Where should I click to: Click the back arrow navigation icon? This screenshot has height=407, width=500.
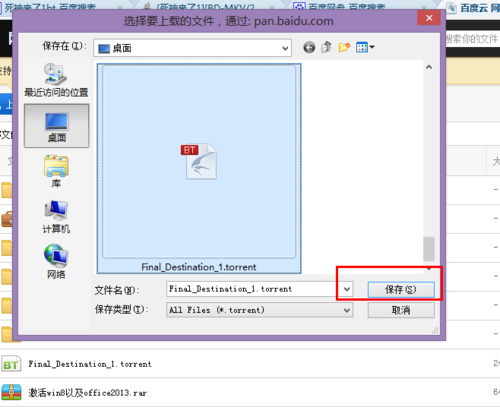pyautogui.click(x=309, y=48)
